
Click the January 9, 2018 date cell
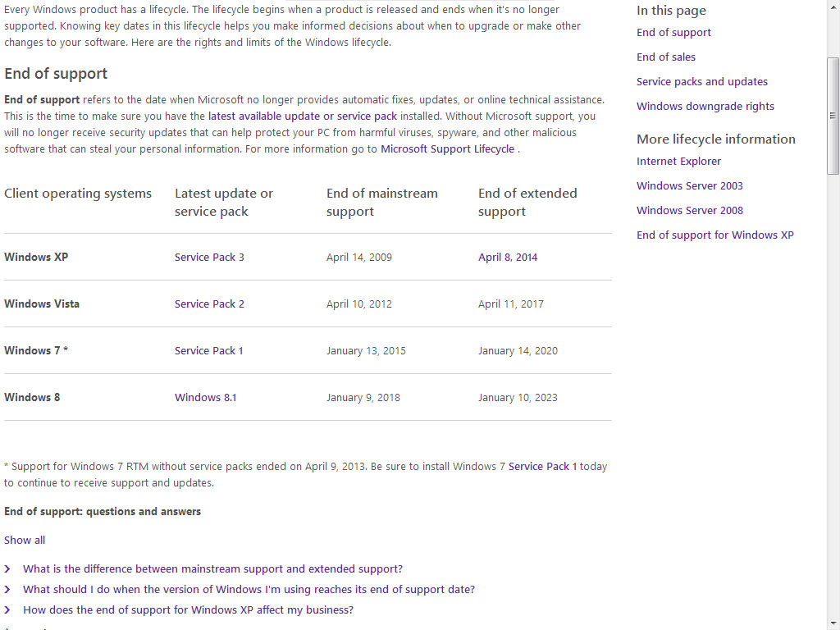coord(363,398)
